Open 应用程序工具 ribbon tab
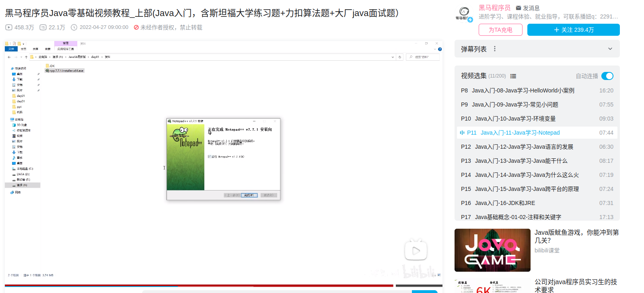This screenshot has height=293, width=644. coord(66,49)
